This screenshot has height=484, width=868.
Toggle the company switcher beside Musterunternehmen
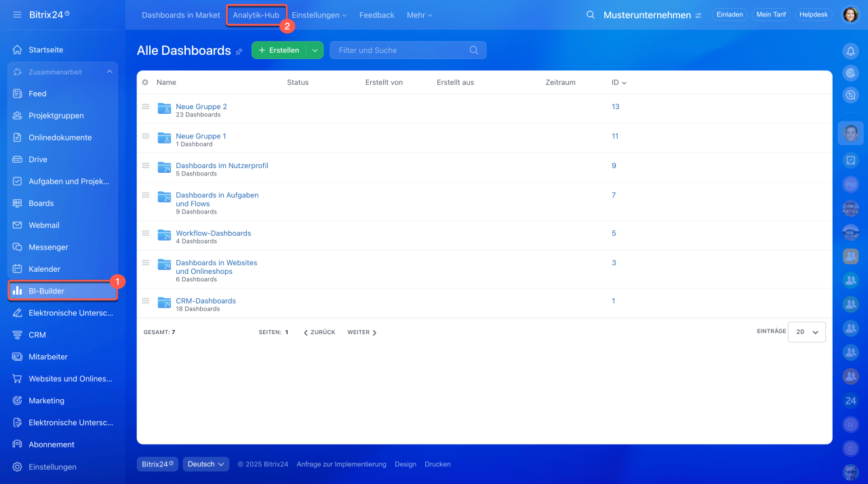tap(698, 16)
